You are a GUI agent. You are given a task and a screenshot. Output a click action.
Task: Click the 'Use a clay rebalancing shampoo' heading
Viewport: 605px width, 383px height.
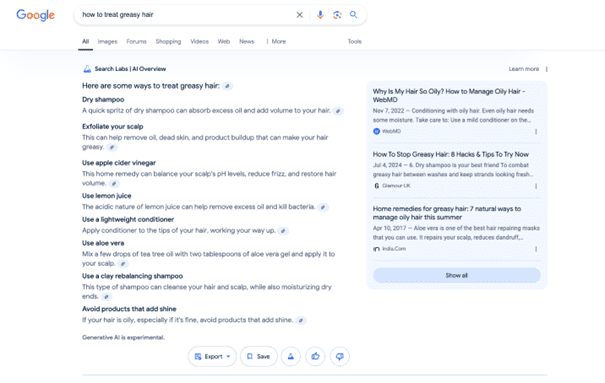(132, 276)
